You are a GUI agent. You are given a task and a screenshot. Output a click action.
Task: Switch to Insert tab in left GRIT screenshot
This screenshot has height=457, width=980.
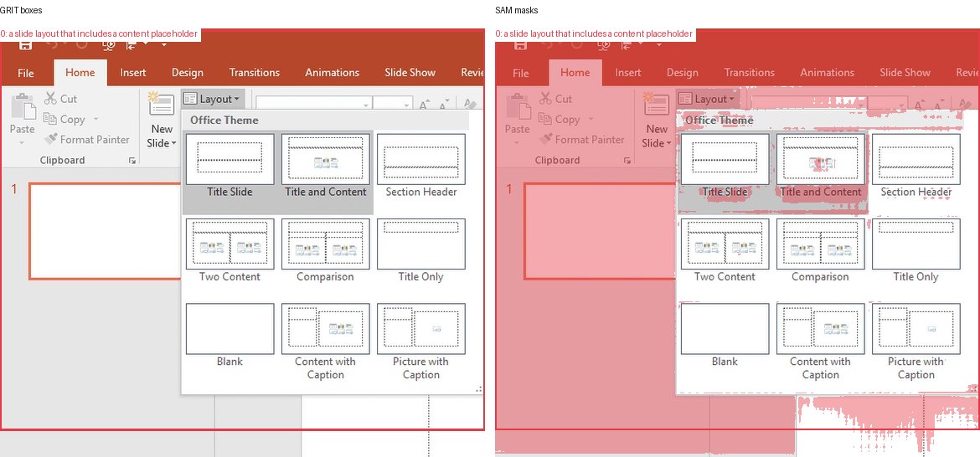click(133, 73)
